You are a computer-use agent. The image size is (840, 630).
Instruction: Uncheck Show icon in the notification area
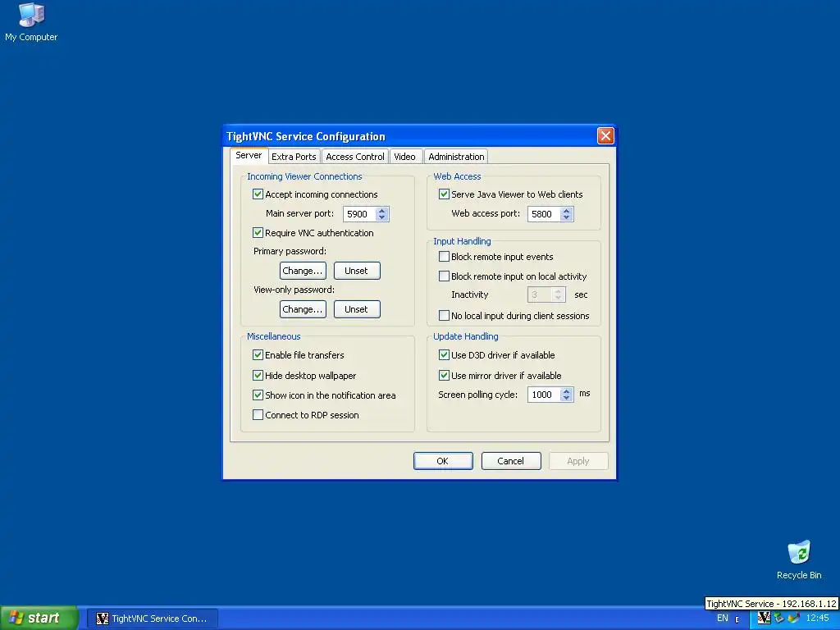click(x=258, y=395)
